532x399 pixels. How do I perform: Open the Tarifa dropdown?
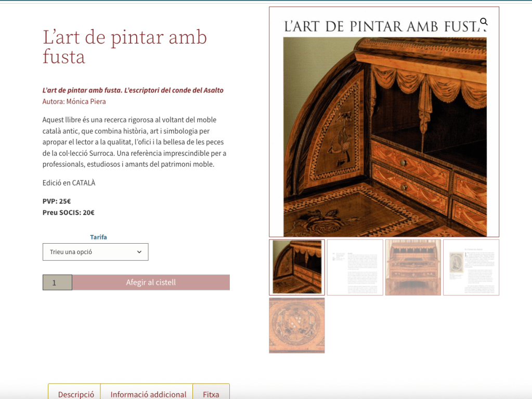tap(95, 252)
